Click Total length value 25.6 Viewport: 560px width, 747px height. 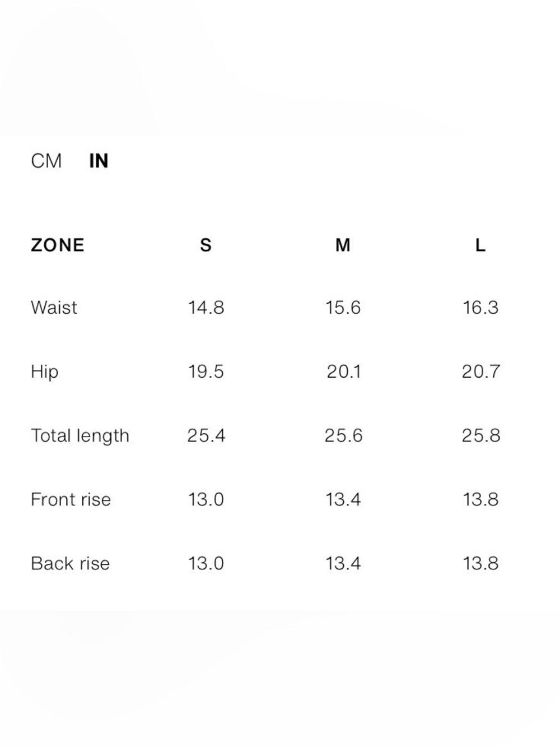click(343, 435)
